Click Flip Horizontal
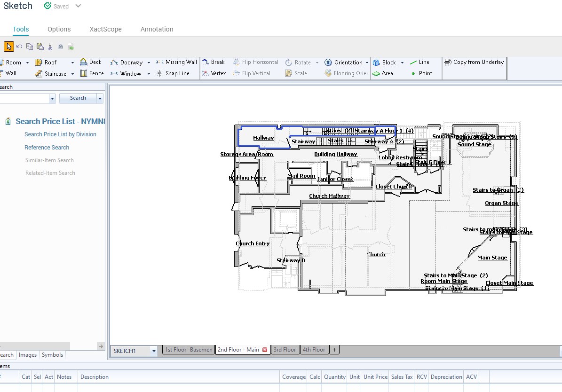 coord(255,62)
